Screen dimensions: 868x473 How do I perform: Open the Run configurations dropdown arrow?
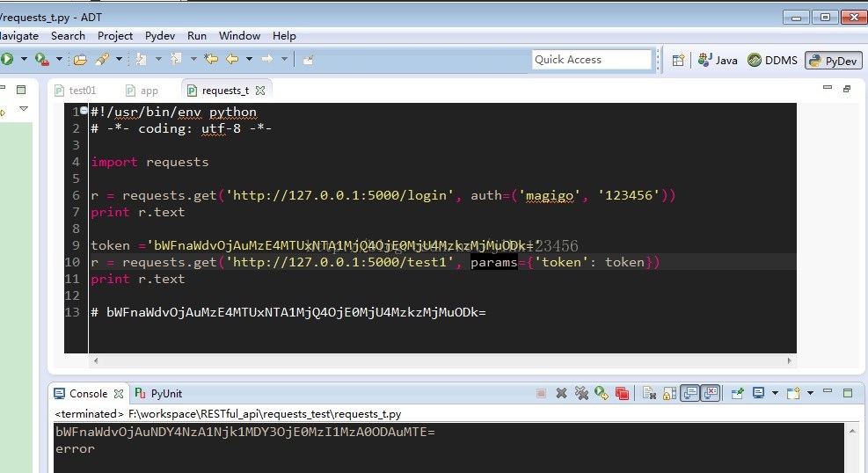coord(24,59)
